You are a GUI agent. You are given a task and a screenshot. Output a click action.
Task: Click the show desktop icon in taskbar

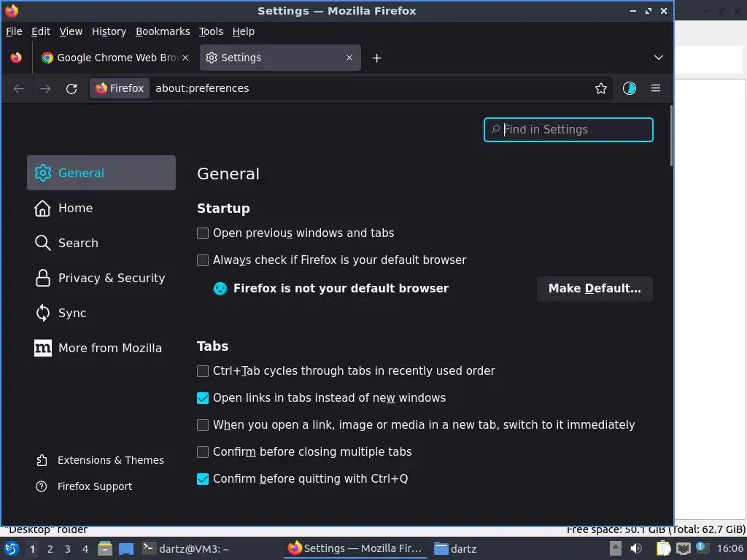point(126,549)
